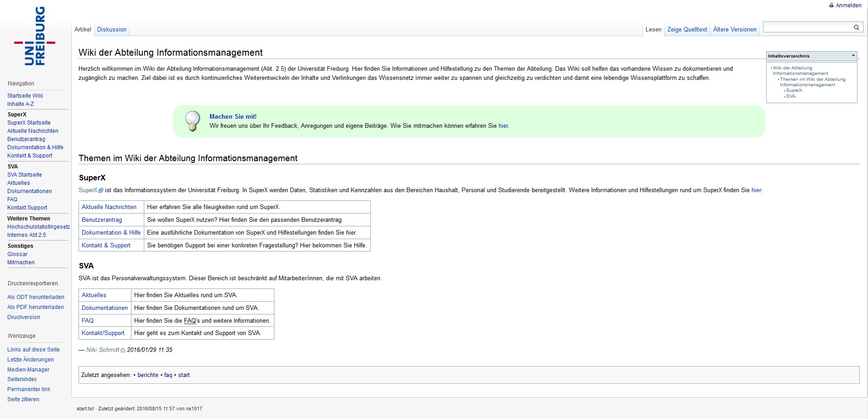Jump to SuperX in the table of contents
This screenshot has height=419, width=868.
[794, 90]
